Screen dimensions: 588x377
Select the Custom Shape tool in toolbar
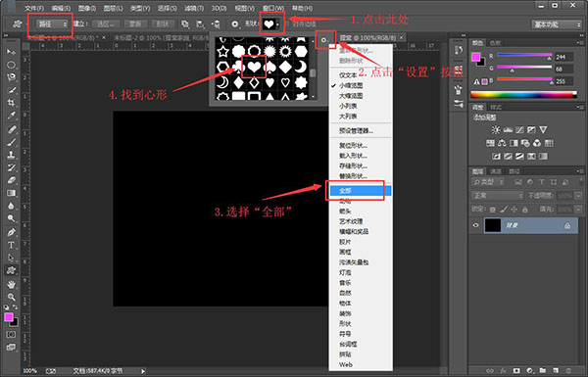click(x=11, y=270)
